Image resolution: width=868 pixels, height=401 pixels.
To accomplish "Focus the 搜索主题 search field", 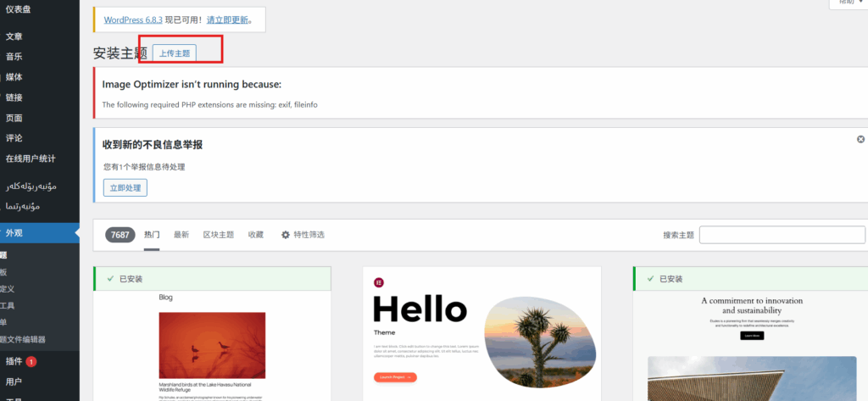I will click(x=782, y=235).
